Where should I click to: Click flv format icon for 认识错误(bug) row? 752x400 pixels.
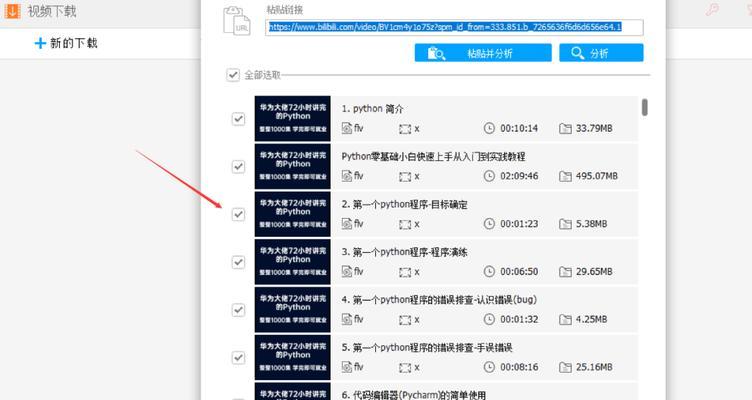[347, 319]
